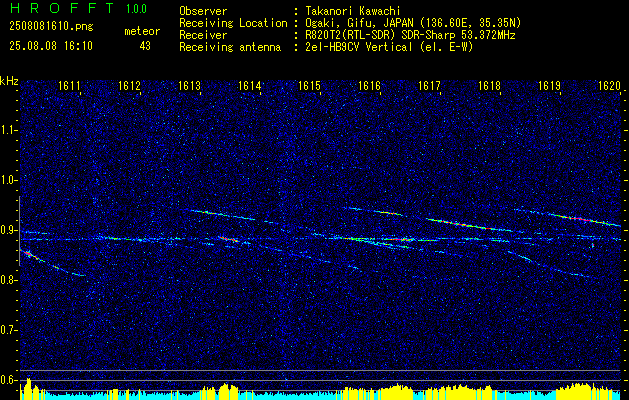This screenshot has height=400, width=629.
Task: Select filename 2508081610.png
Action: 51,27
